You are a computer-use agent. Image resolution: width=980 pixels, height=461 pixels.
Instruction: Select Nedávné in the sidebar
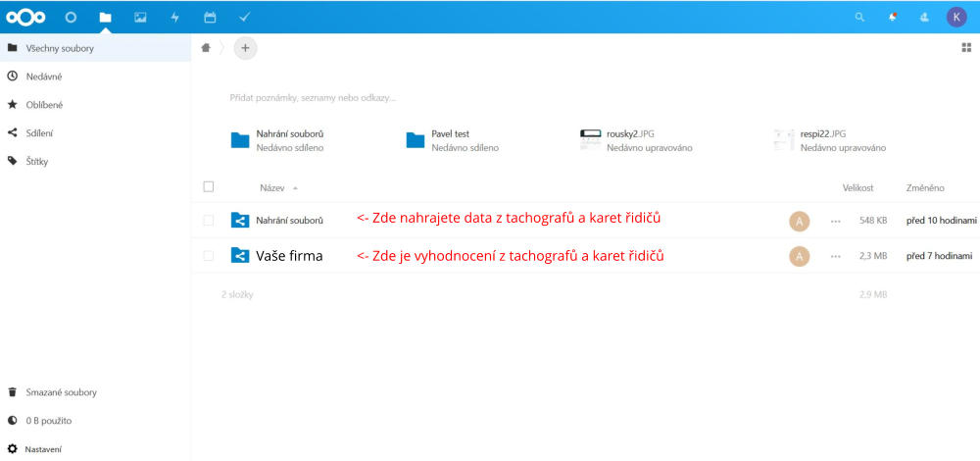point(44,76)
